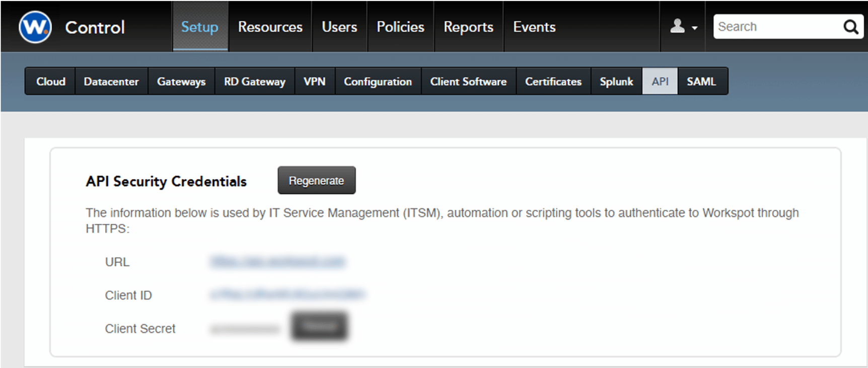Open the Setup main tab

(x=200, y=27)
